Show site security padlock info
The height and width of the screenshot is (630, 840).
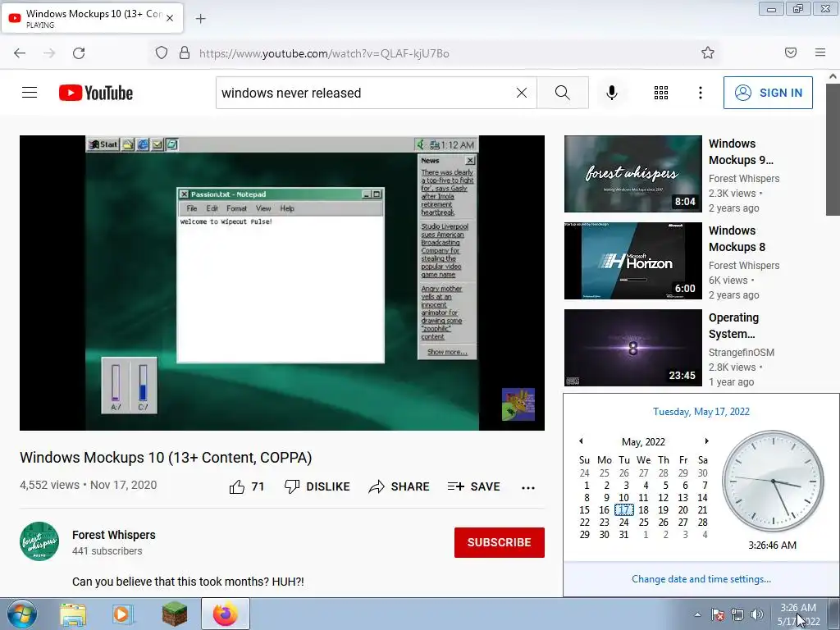[185, 53]
